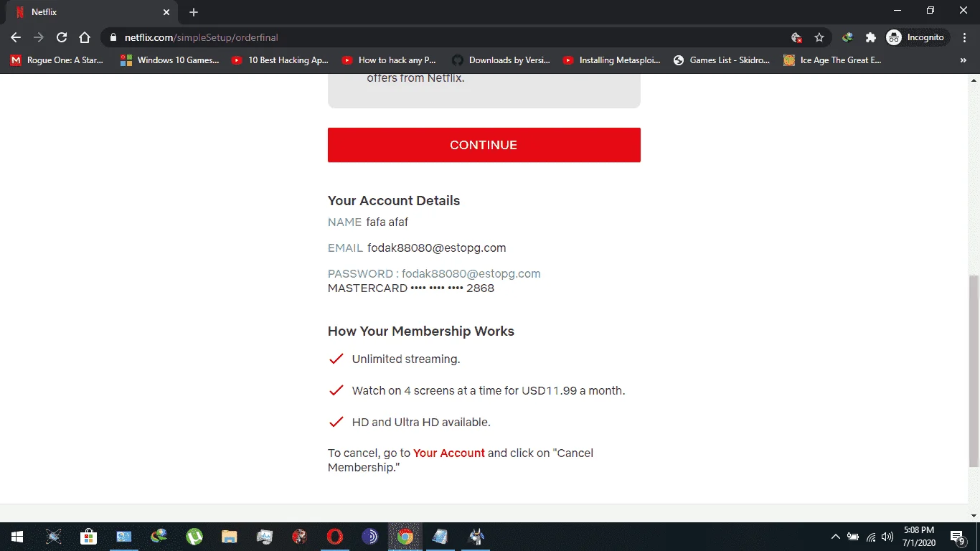The height and width of the screenshot is (551, 980).
Task: Click the page vertical scrollbar thumb
Action: (x=974, y=371)
